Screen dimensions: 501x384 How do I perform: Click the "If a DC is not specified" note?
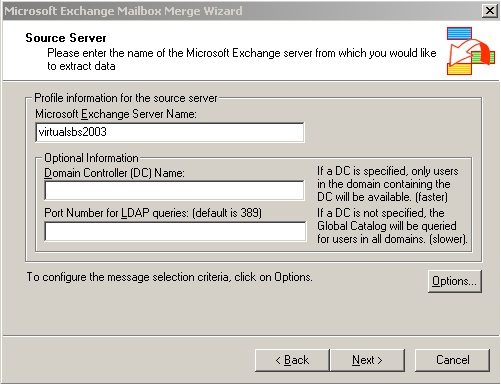pos(392,226)
